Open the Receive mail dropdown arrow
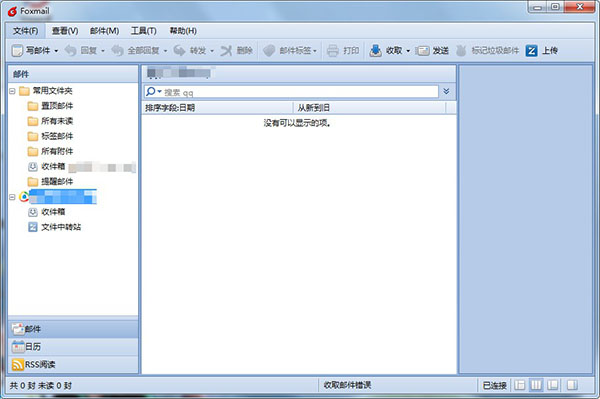Image resolution: width=600 pixels, height=399 pixels. coord(408,51)
